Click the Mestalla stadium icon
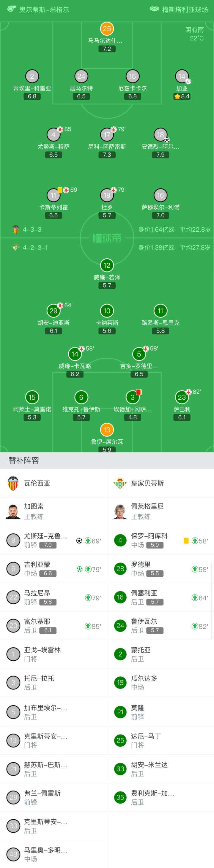Image resolution: width=214 pixels, height=868 pixels. click(x=154, y=9)
